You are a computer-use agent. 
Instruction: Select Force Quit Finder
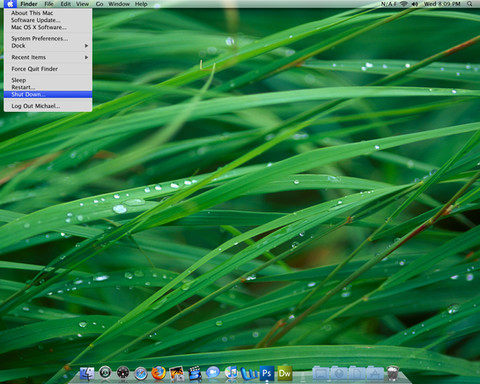coord(48,69)
